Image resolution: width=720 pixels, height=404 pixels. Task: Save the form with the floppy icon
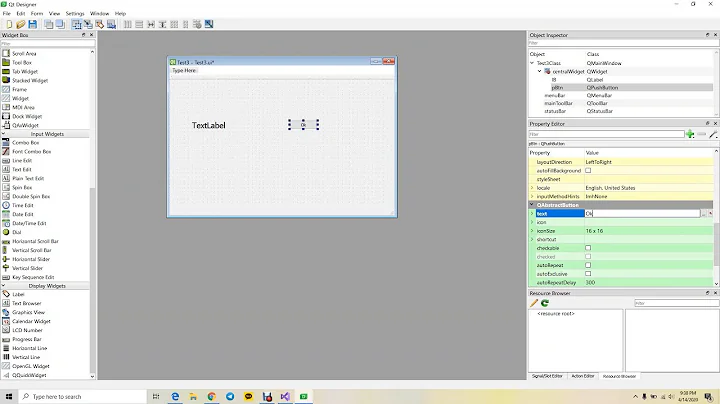[x=33, y=24]
